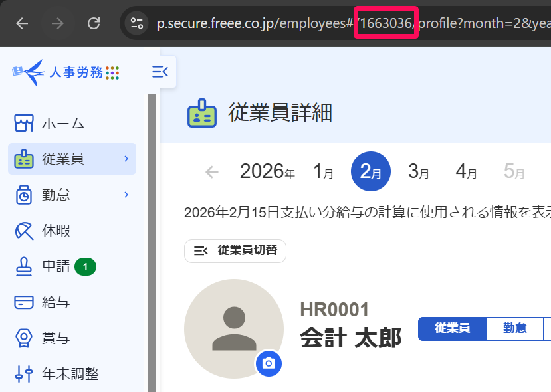The image size is (551, 392).
Task: Click the 年末調整 sliders icon
Action: click(x=24, y=374)
